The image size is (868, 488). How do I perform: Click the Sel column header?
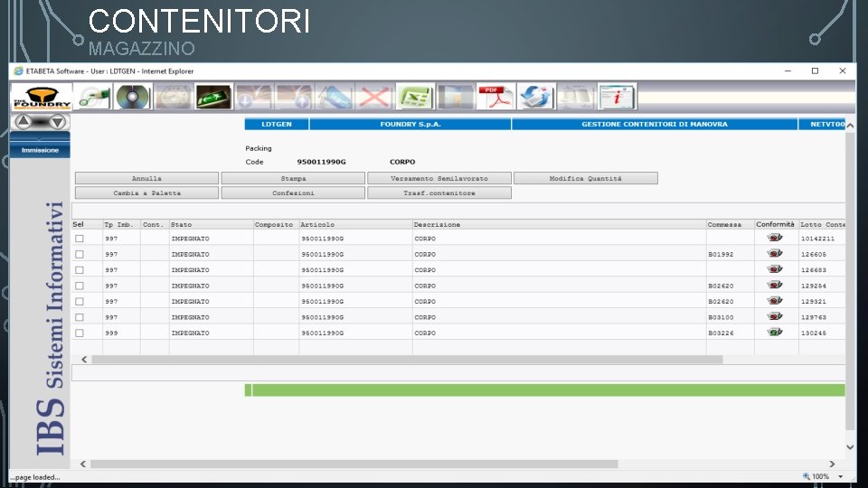[78, 225]
